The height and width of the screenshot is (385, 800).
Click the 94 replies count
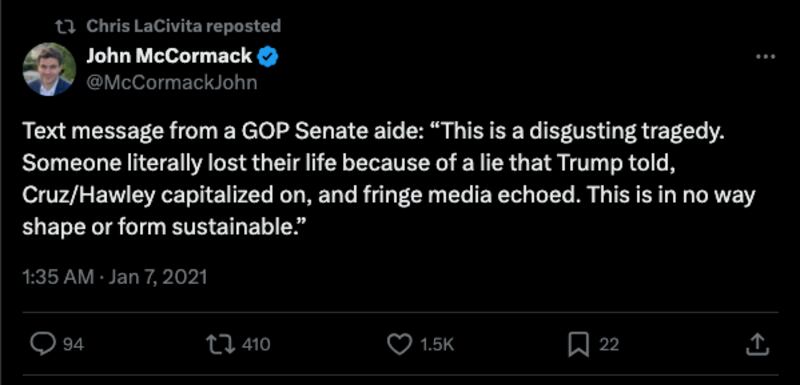click(x=73, y=345)
